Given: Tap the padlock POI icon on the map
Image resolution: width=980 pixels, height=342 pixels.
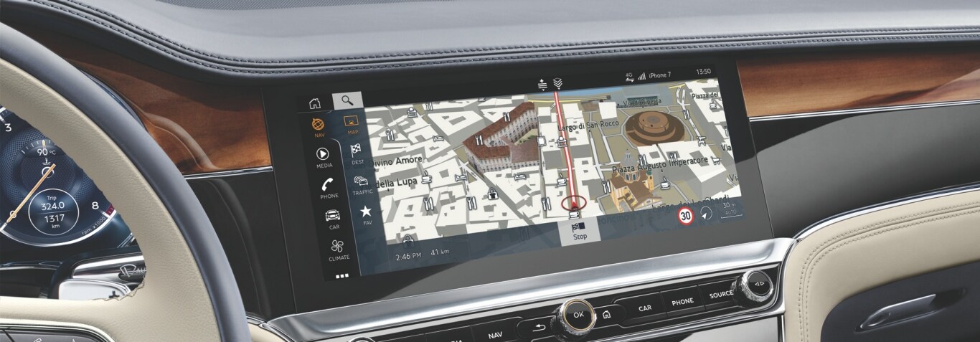Looking at the screenshot, I should pyautogui.click(x=492, y=194).
